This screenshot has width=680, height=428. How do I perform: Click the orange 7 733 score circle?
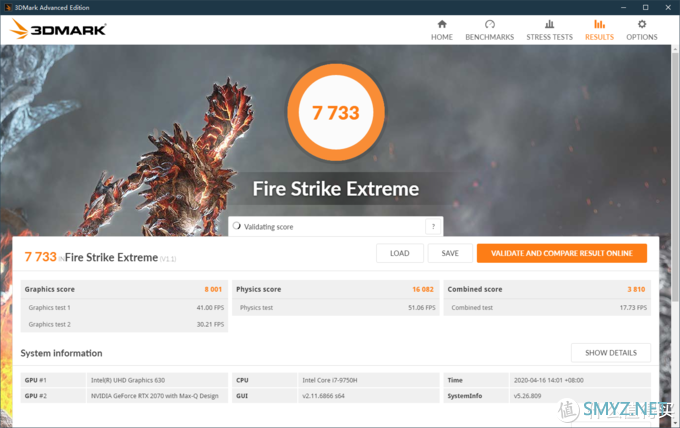(x=336, y=113)
